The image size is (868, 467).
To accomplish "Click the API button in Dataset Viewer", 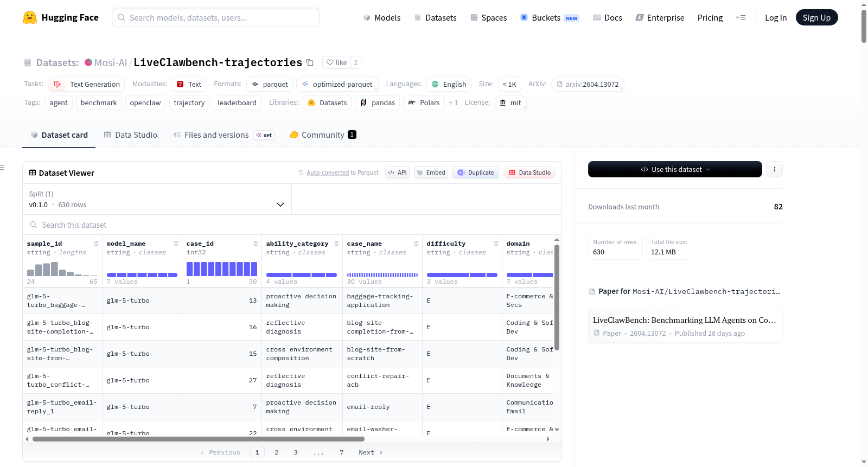I will point(397,172).
